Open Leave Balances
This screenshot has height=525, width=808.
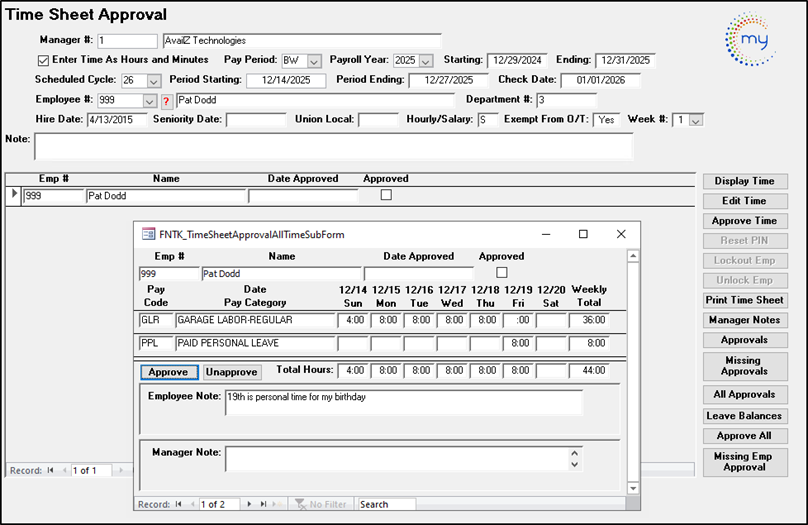(744, 416)
